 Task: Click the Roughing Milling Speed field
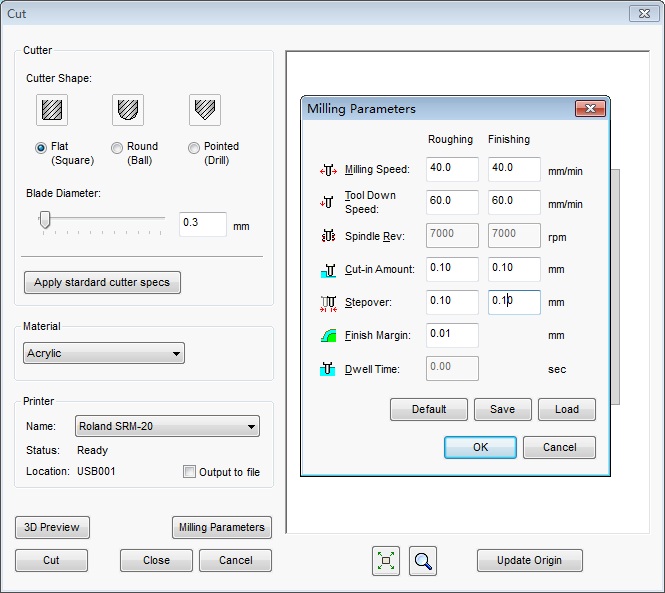click(x=452, y=169)
